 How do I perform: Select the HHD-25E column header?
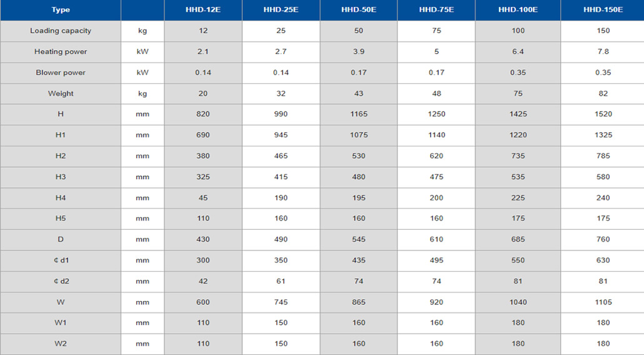pos(281,10)
